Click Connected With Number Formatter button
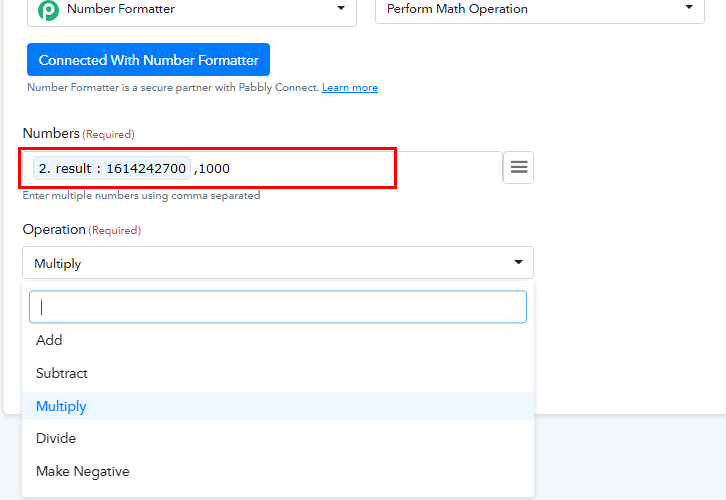The image size is (726, 500). pos(148,60)
